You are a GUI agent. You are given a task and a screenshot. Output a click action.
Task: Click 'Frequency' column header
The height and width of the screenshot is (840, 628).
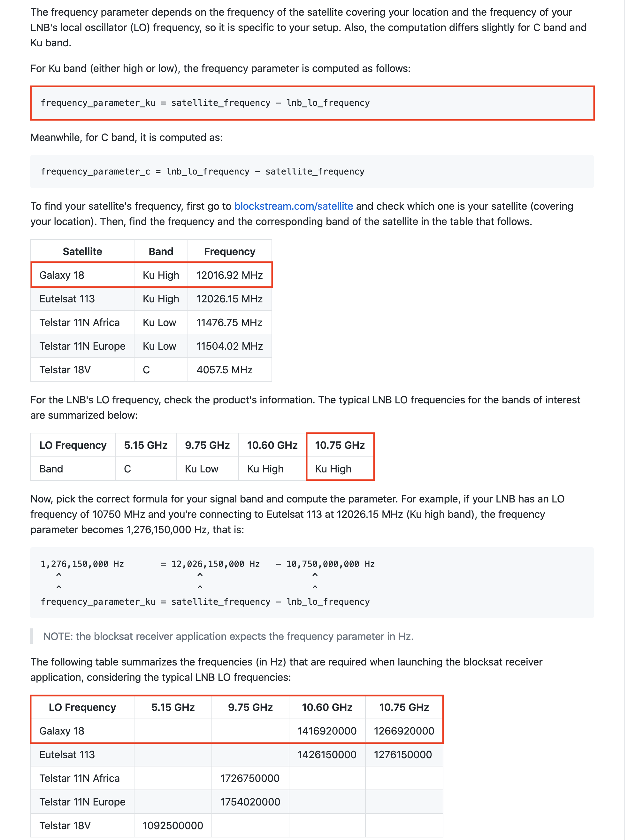point(230,251)
